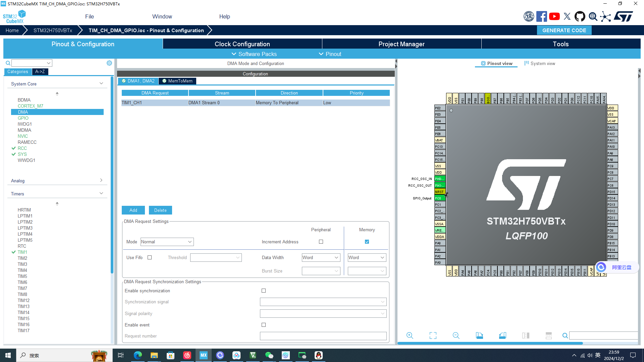Image resolution: width=644 pixels, height=362 pixels.
Task: Open the YouTube icon link
Action: [554, 16]
